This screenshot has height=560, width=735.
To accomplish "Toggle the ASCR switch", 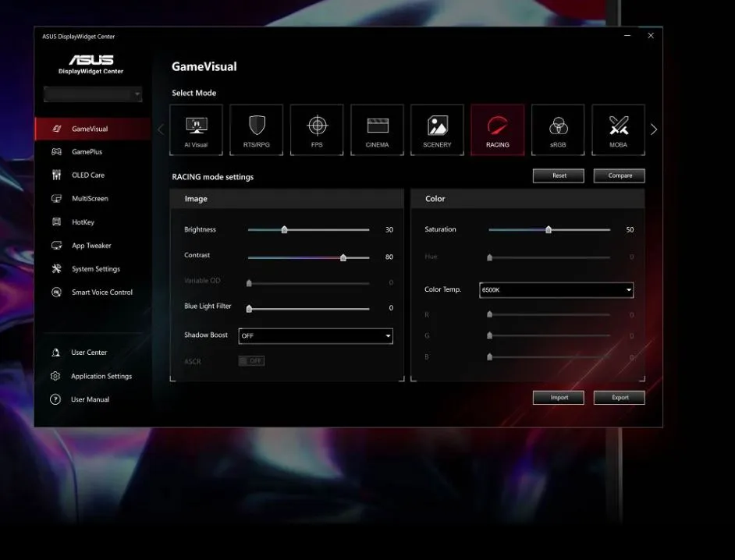I will 251,361.
